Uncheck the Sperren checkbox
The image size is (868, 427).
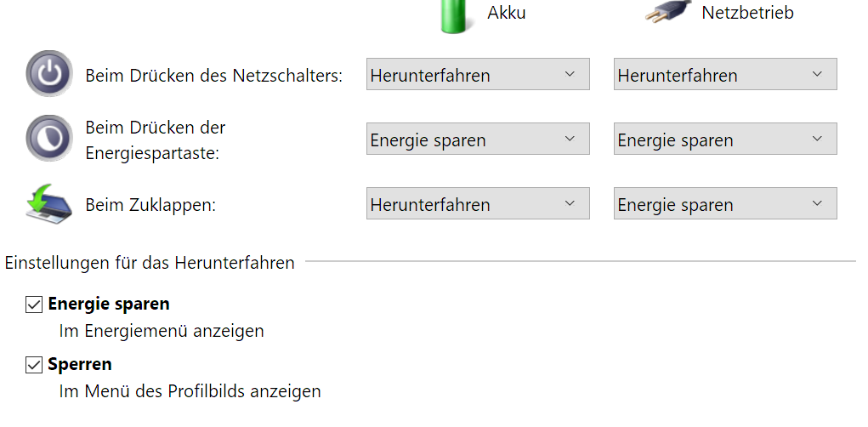(x=34, y=365)
